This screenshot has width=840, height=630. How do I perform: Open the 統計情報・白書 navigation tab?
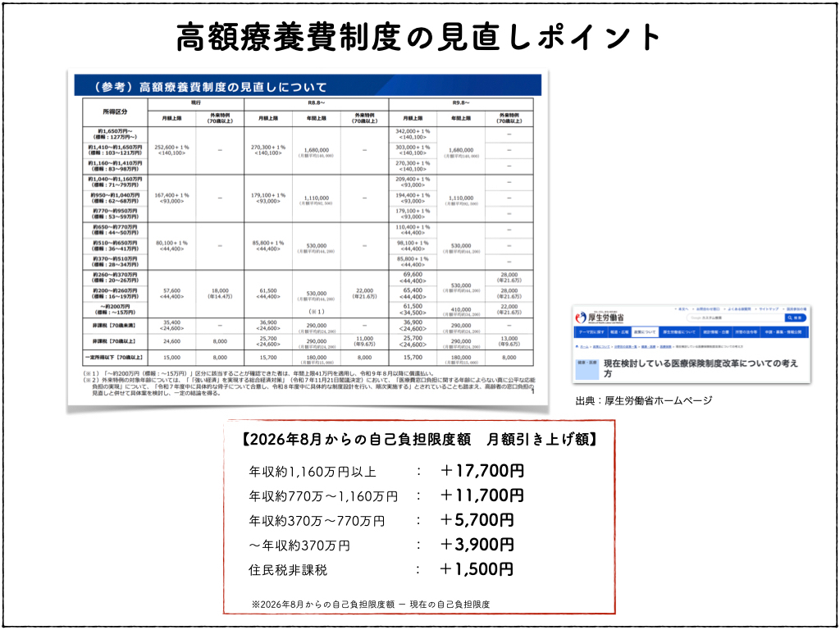[x=716, y=332]
